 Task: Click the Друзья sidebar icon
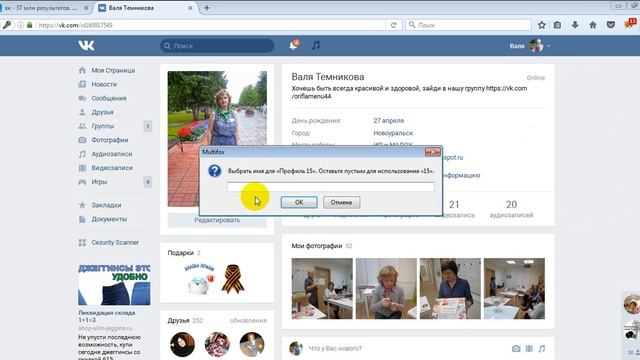tap(82, 112)
